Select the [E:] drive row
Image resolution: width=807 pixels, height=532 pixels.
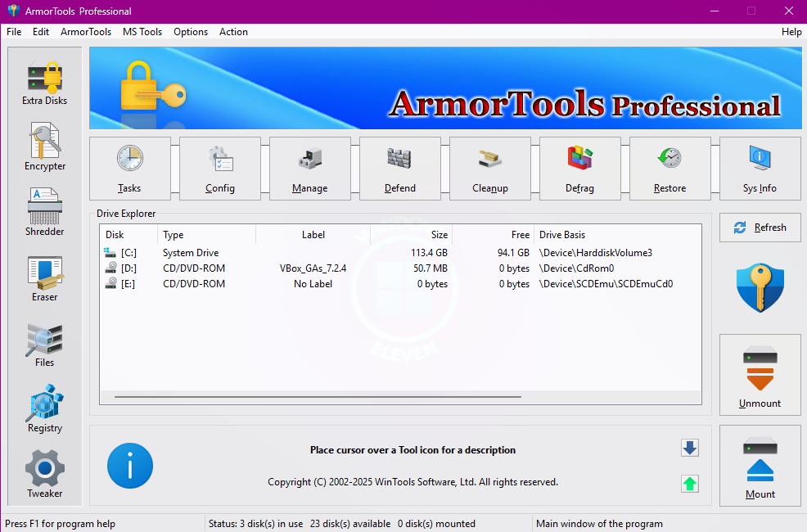click(x=400, y=283)
